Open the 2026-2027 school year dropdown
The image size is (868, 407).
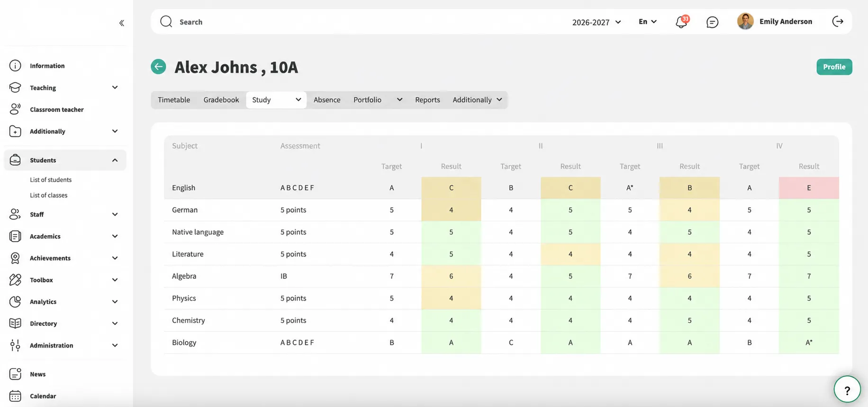tap(597, 22)
